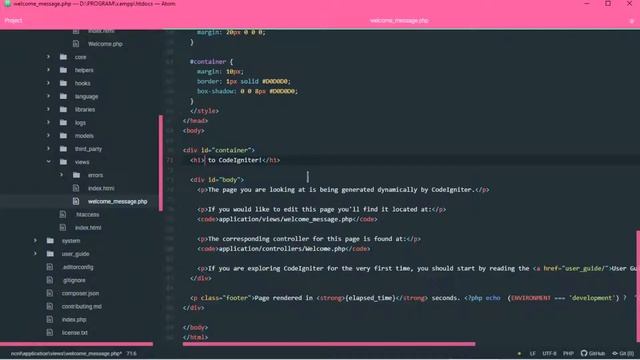Viewport: 640px width, 360px height.
Task: Change the PHP grammar selector
Action: (568, 353)
